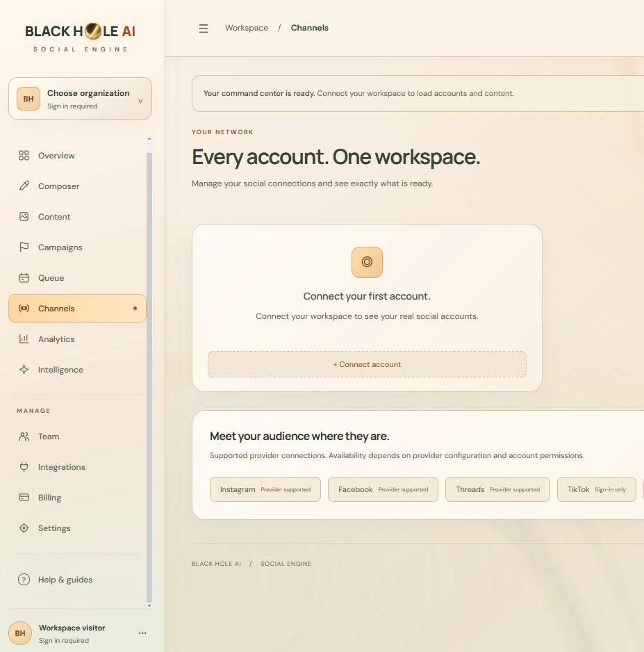
Task: Go to Composer in sidebar
Action: (77, 186)
